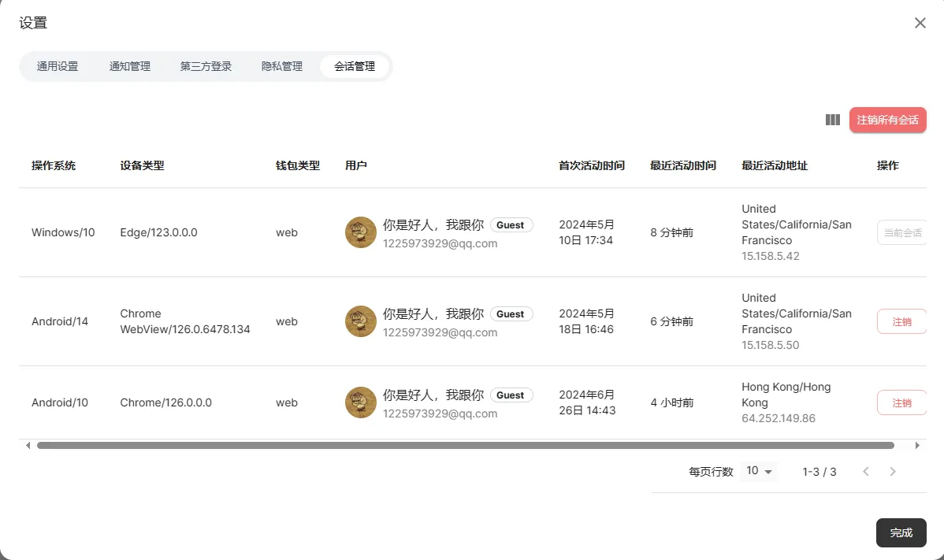Image resolution: width=944 pixels, height=560 pixels.
Task: Click Guest badge in Android/10 row
Action: 511,395
